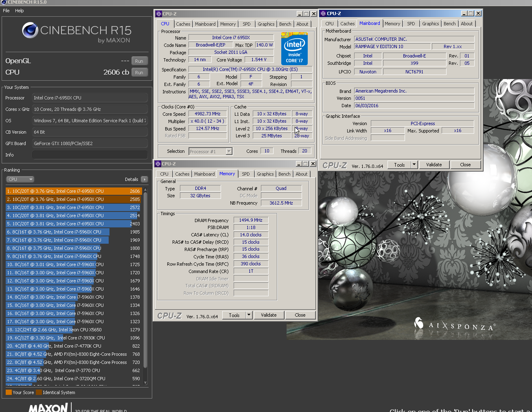Viewport: 532px width, 412px height.
Task: Close the top-left CPU-Z CPU window
Action: [314, 14]
